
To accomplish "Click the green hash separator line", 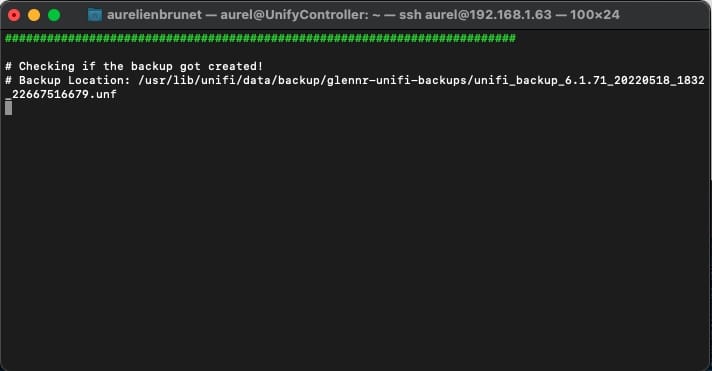I will click(x=260, y=38).
